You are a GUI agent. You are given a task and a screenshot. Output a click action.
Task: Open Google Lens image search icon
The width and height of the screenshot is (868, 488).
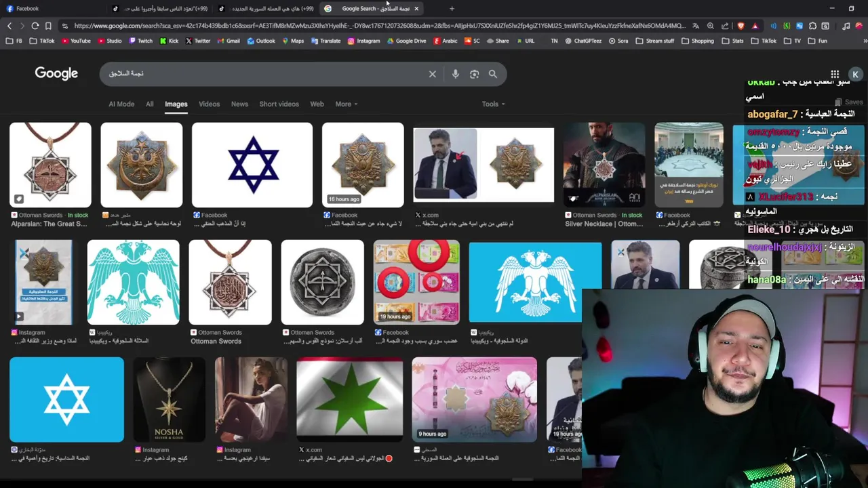pos(474,74)
